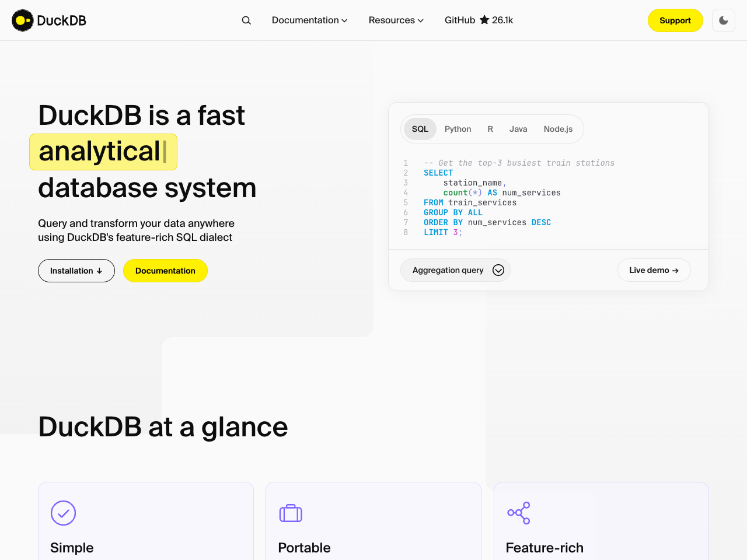Click the 'ORDER BY num_services DESC' code line
747x560 pixels.
487,222
